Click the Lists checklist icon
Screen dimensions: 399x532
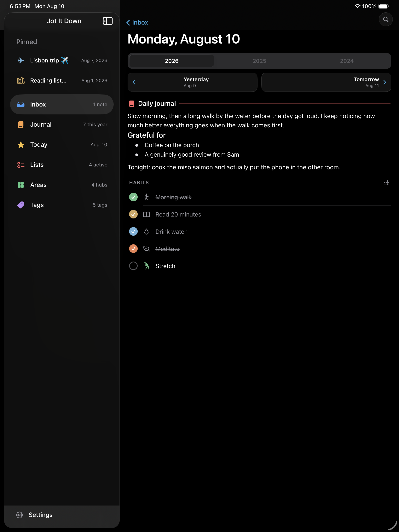click(21, 165)
